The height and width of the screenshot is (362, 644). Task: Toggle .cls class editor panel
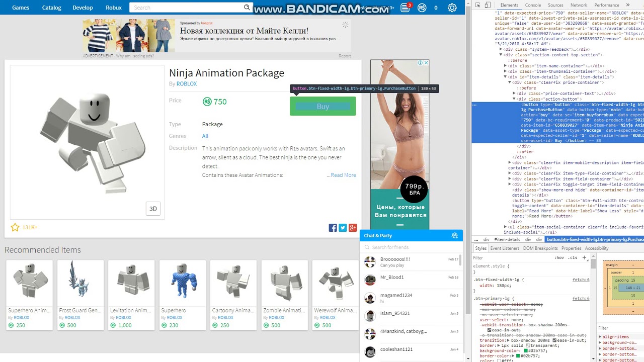click(x=573, y=257)
